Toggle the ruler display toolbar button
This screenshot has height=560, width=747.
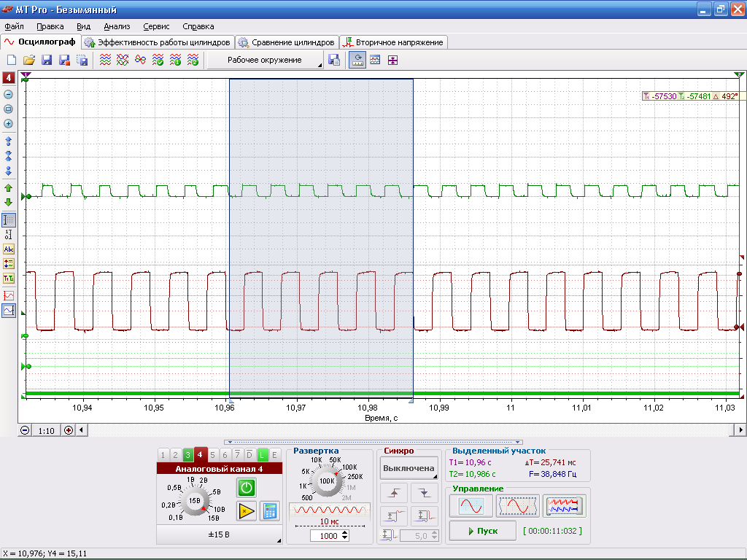pos(357,60)
